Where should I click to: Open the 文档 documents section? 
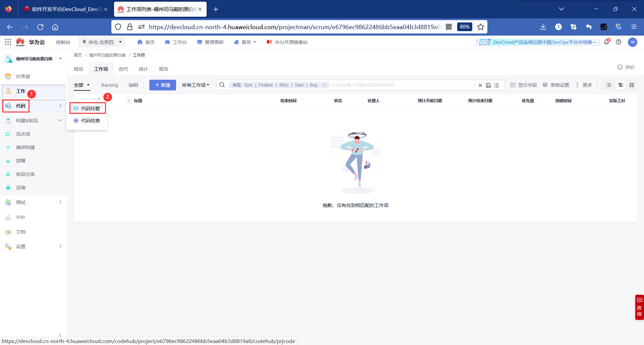[x=20, y=231]
